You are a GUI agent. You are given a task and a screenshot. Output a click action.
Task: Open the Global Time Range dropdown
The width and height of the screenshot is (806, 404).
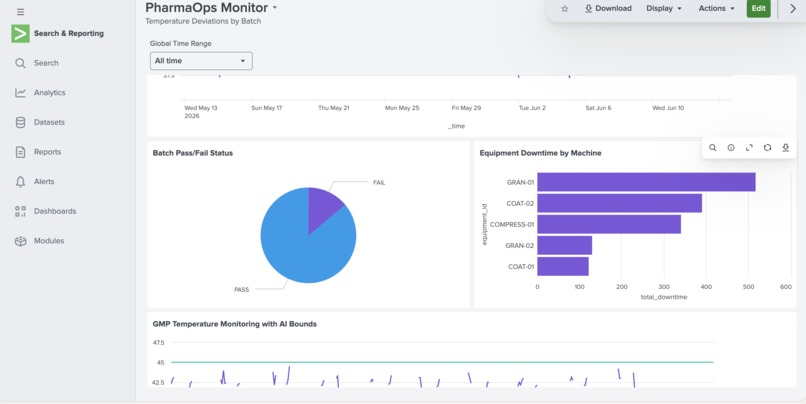click(x=201, y=61)
